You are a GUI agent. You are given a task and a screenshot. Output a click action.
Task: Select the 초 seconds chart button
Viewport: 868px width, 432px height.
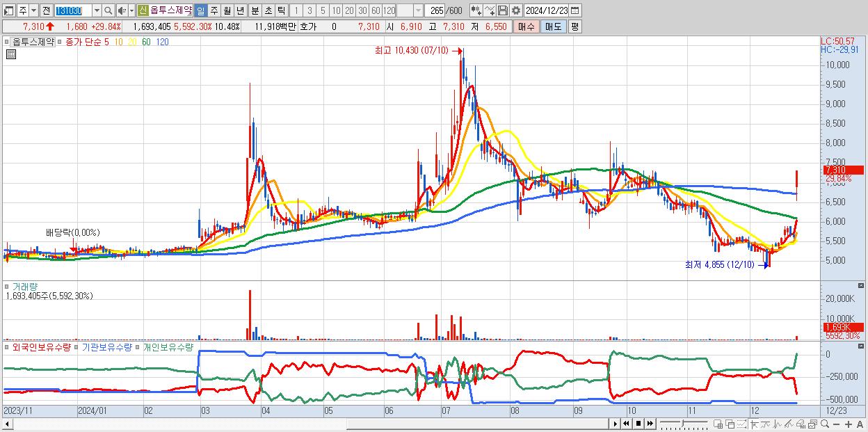267,10
